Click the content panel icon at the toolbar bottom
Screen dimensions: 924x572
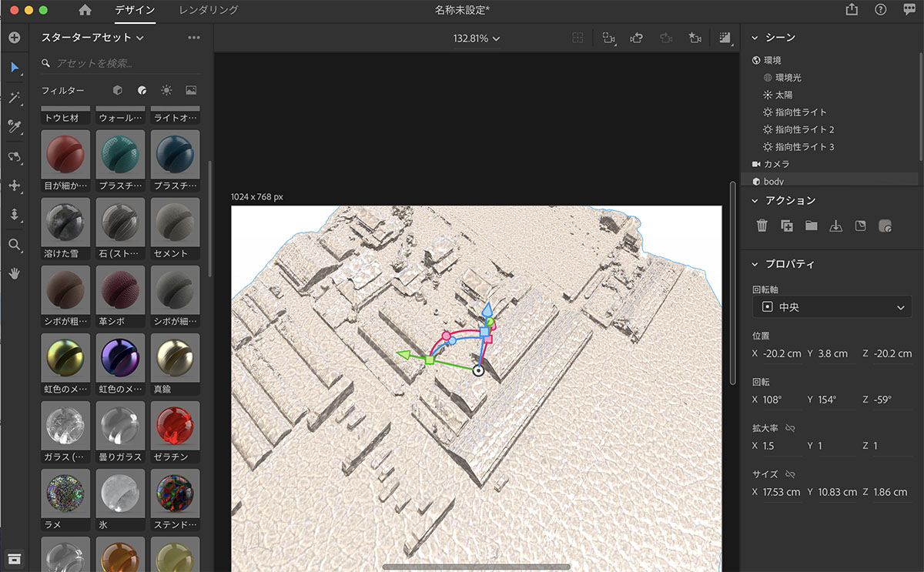[15, 558]
